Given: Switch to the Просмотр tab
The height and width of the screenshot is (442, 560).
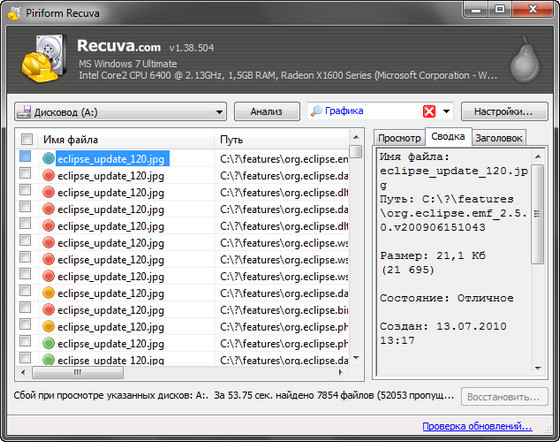Looking at the screenshot, I should (x=399, y=138).
